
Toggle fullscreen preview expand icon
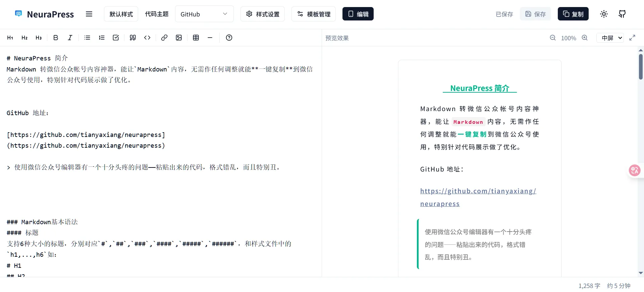coord(632,38)
